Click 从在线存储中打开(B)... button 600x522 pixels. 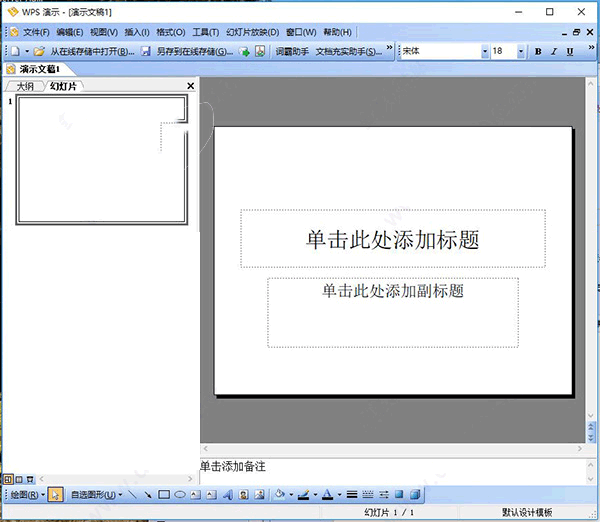click(92, 51)
